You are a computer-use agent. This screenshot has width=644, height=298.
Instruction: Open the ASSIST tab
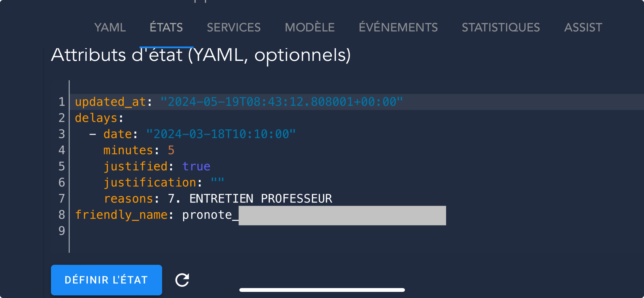click(583, 27)
